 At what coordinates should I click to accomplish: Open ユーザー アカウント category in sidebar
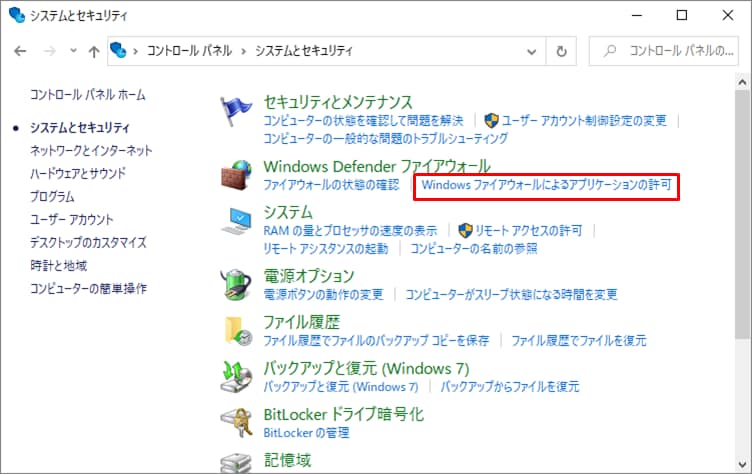pyautogui.click(x=71, y=219)
